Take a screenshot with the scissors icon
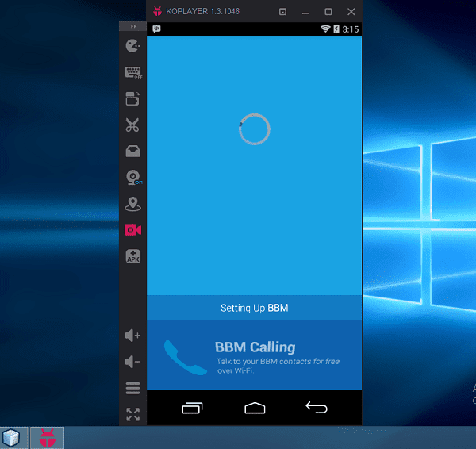This screenshot has height=449, width=476. pyautogui.click(x=132, y=125)
